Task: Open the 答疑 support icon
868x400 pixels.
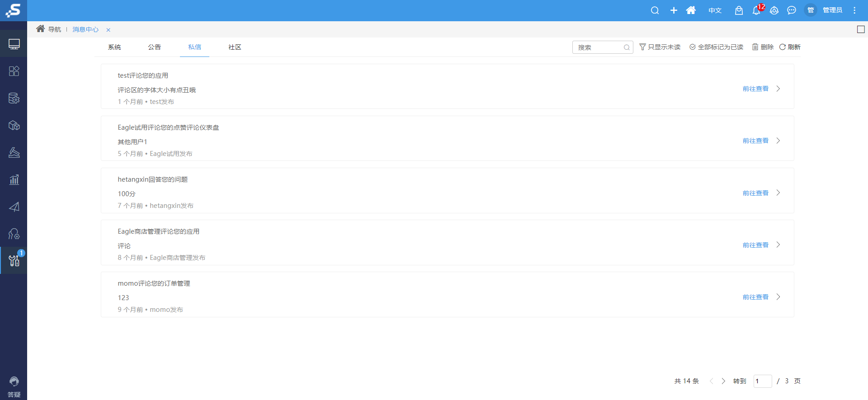Action: point(14,387)
